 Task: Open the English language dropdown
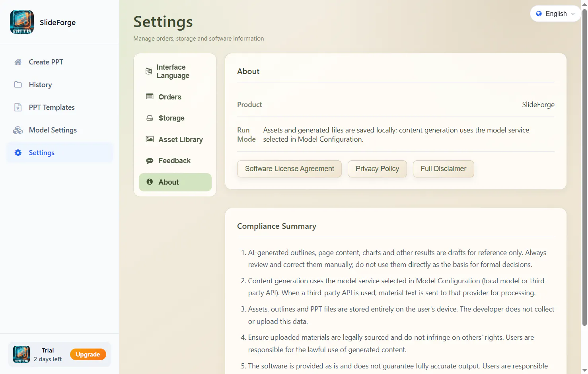click(x=555, y=14)
